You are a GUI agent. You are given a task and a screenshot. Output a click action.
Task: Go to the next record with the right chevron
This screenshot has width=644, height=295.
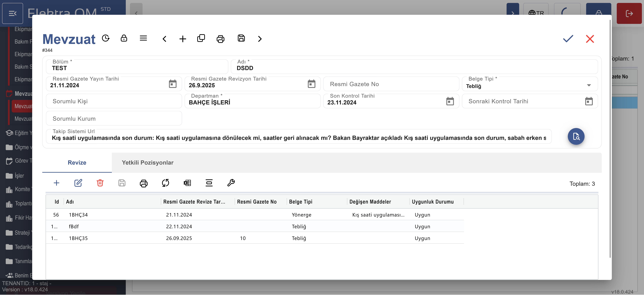(x=260, y=39)
